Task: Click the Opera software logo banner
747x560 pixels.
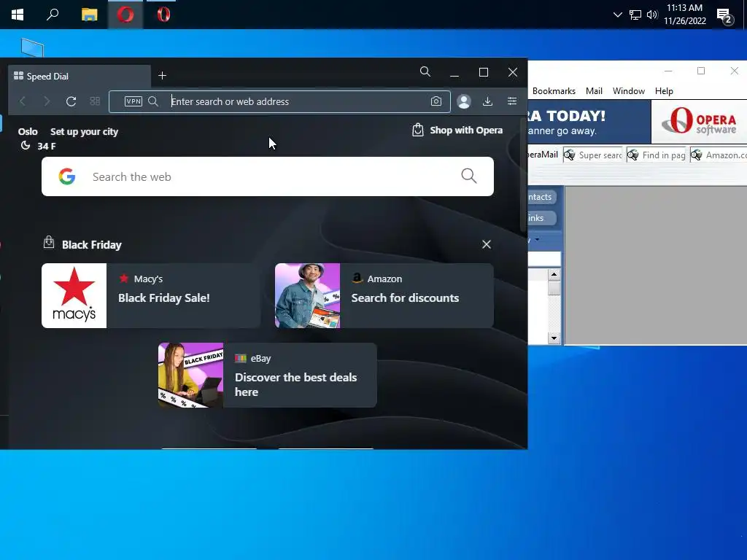Action: [x=698, y=122]
